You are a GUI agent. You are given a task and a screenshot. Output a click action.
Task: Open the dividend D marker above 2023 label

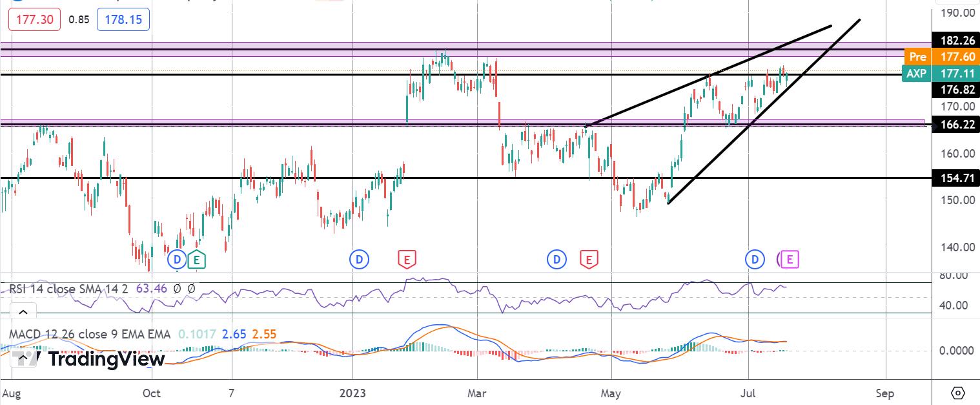(x=358, y=260)
